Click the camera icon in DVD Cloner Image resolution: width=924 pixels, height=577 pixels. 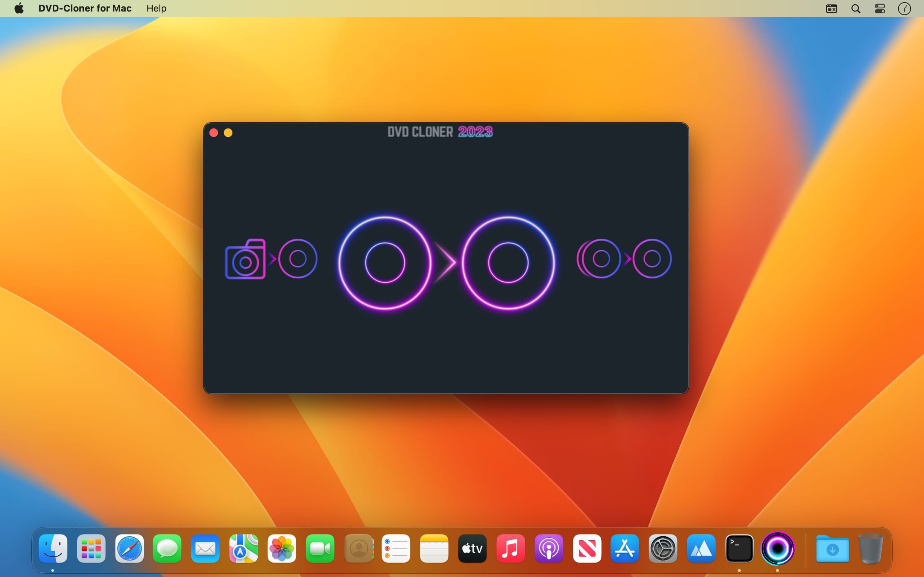point(245,260)
